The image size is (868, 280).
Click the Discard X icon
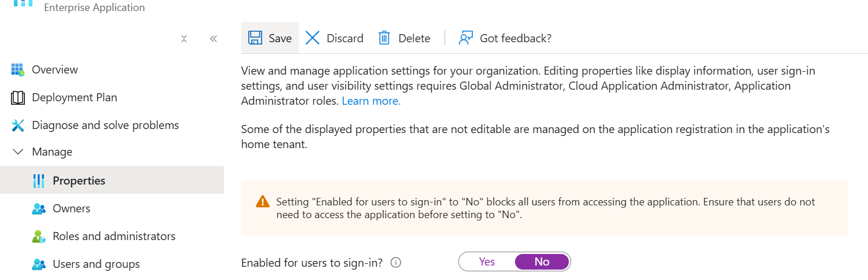tap(312, 38)
